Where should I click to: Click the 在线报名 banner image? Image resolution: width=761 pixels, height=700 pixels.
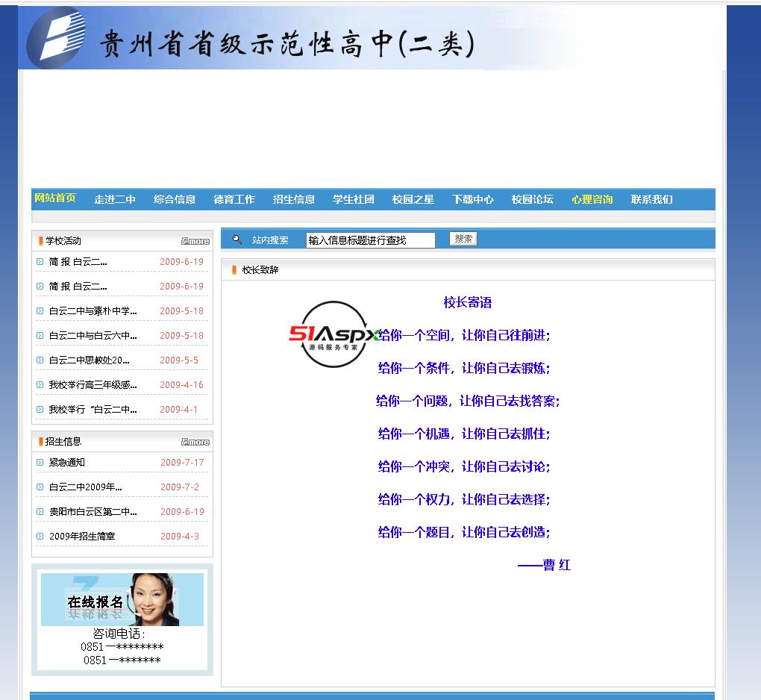pyautogui.click(x=122, y=599)
